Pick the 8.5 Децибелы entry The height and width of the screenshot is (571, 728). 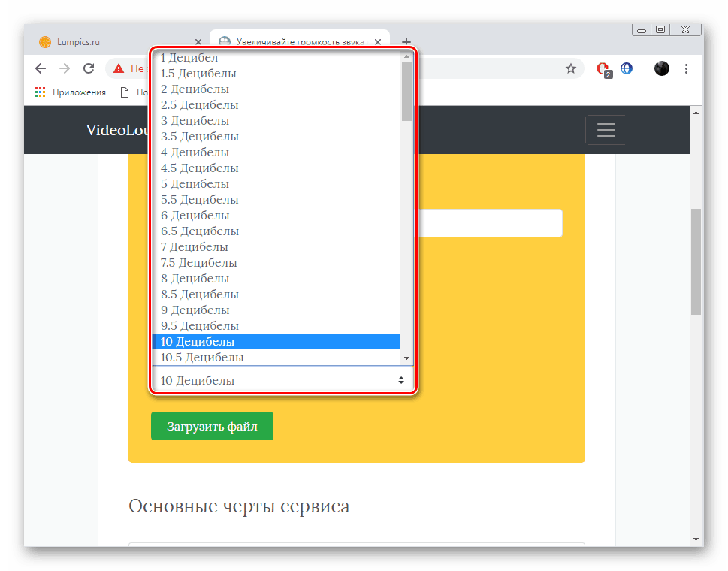pos(276,295)
